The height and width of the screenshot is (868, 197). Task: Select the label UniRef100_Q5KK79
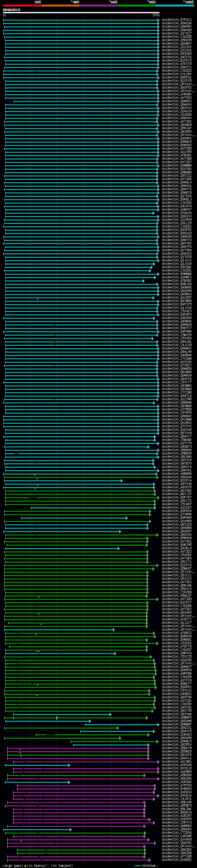(x=176, y=748)
